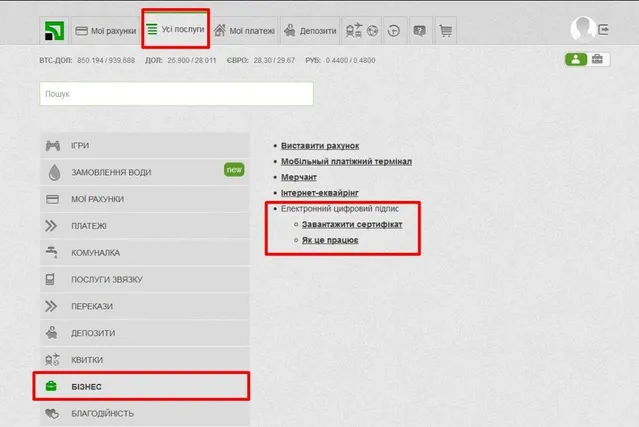Go to the Мої платежі tab
This screenshot has height=427, width=639.
pyautogui.click(x=242, y=31)
